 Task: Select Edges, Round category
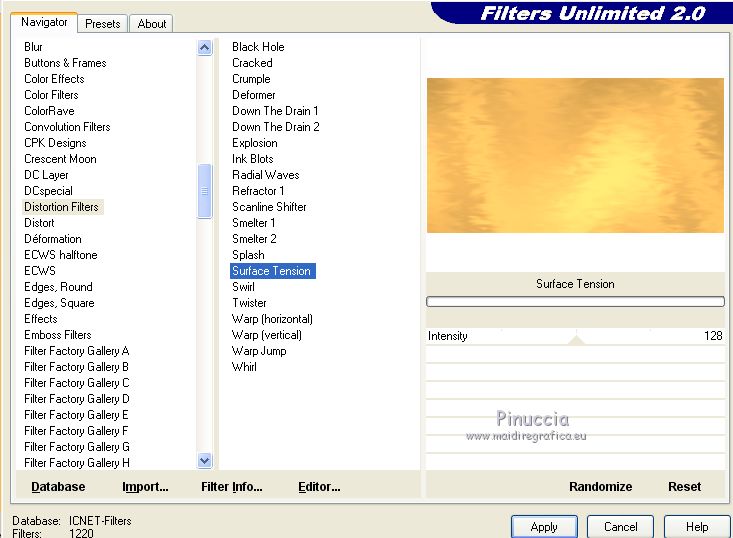(58, 287)
